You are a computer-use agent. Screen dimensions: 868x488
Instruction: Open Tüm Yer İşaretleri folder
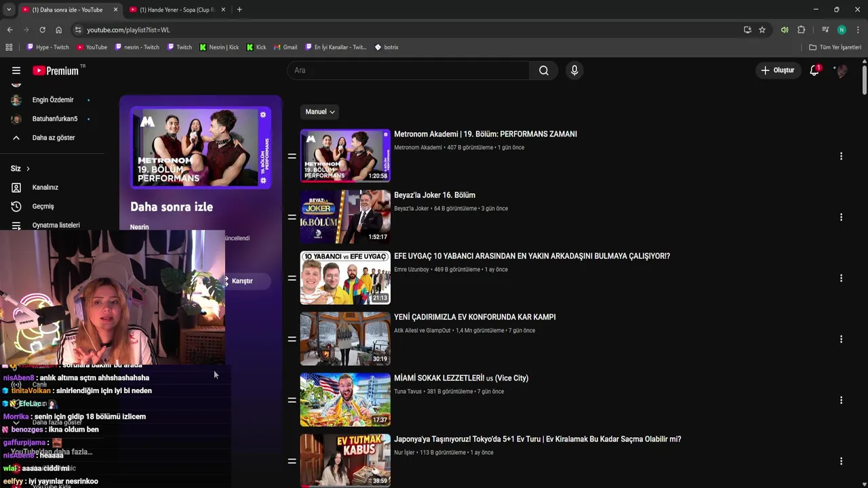pos(835,47)
